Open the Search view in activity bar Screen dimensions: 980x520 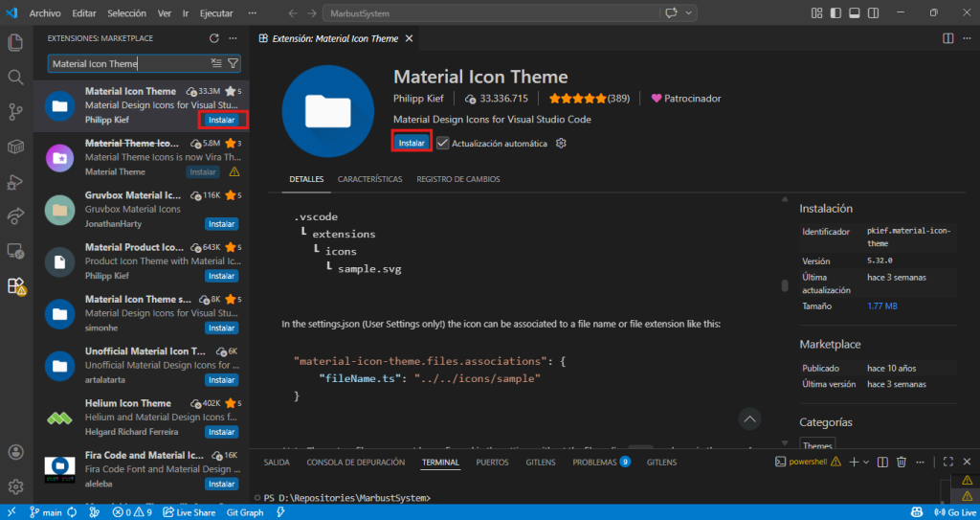[x=15, y=78]
